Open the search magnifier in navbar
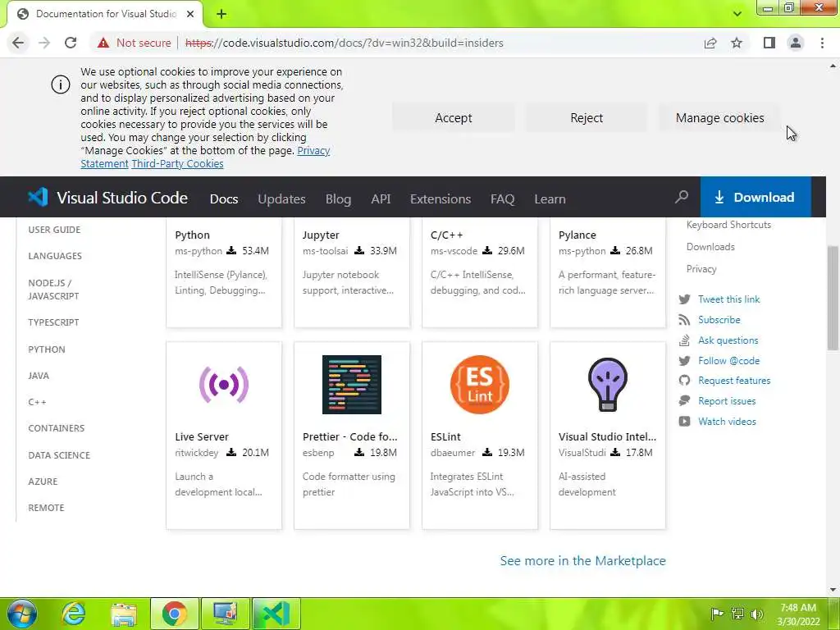This screenshot has height=630, width=840. coord(682,197)
